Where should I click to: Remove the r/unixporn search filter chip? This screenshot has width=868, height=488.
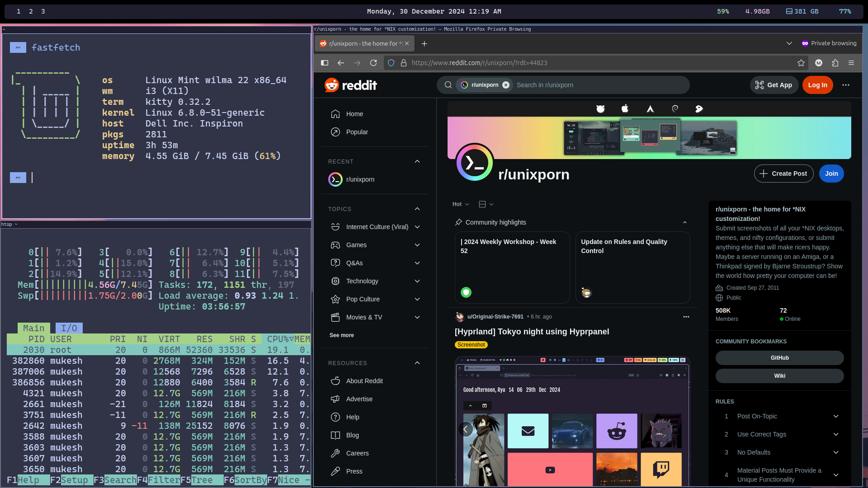(x=506, y=85)
